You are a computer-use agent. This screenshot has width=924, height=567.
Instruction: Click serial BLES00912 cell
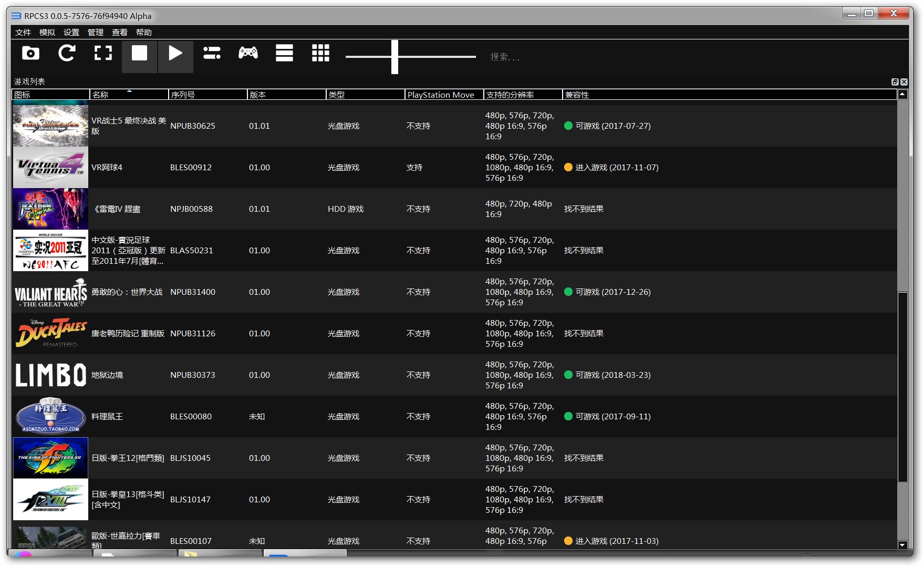(191, 168)
